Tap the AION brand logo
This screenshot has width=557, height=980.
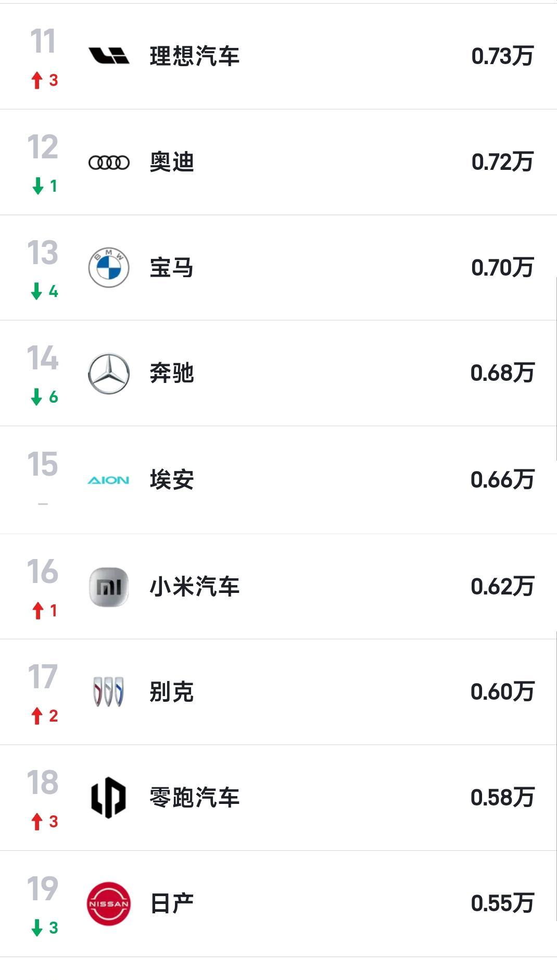[108, 480]
